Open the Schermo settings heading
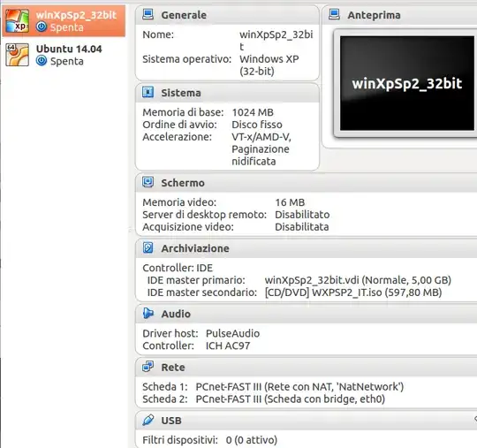 (183, 183)
